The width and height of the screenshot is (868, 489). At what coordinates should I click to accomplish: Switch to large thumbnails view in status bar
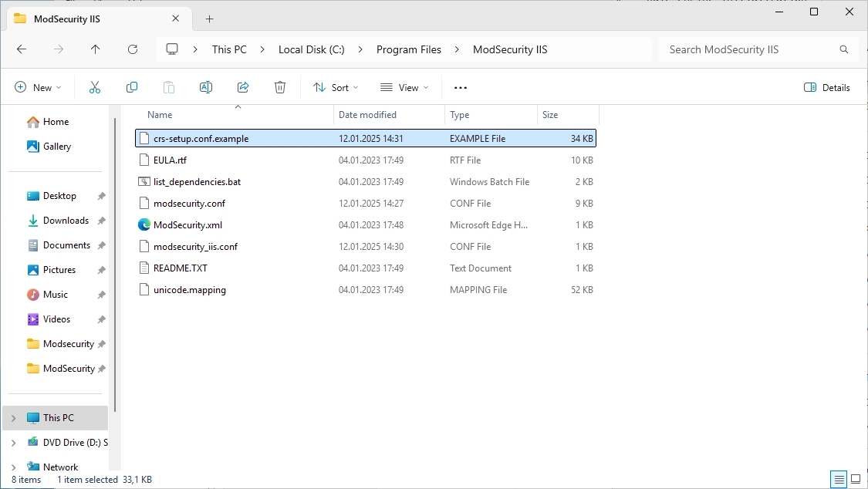[x=854, y=480]
